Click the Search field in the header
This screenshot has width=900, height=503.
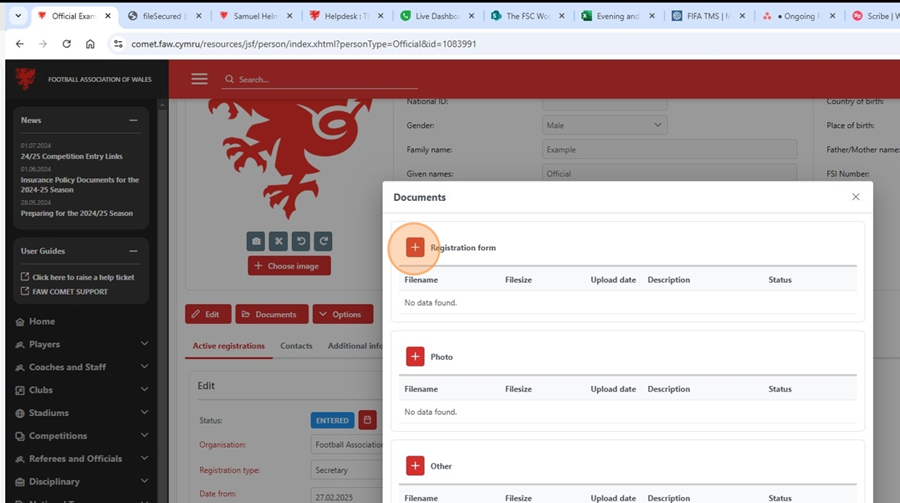pos(320,79)
